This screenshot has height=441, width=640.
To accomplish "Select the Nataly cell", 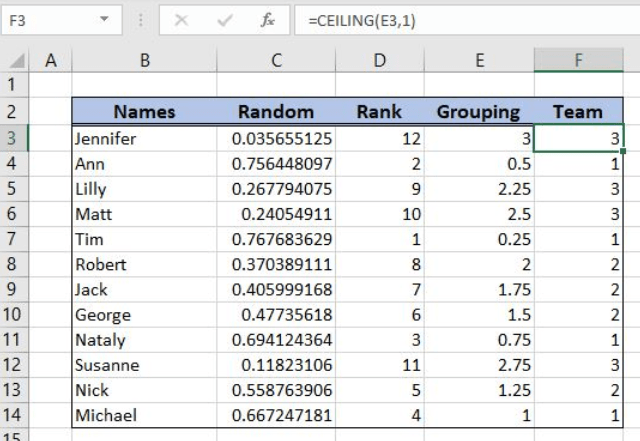I will point(144,340).
